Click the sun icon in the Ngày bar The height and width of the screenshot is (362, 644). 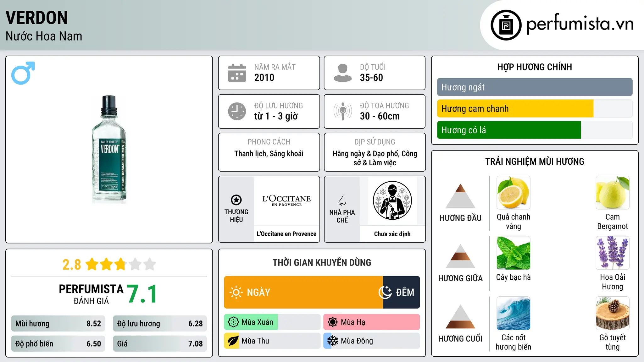coord(236,292)
